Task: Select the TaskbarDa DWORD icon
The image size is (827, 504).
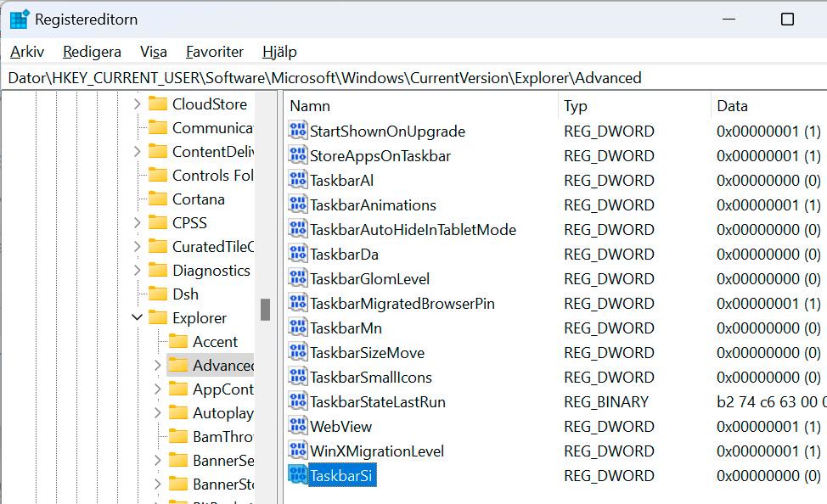Action: click(297, 254)
